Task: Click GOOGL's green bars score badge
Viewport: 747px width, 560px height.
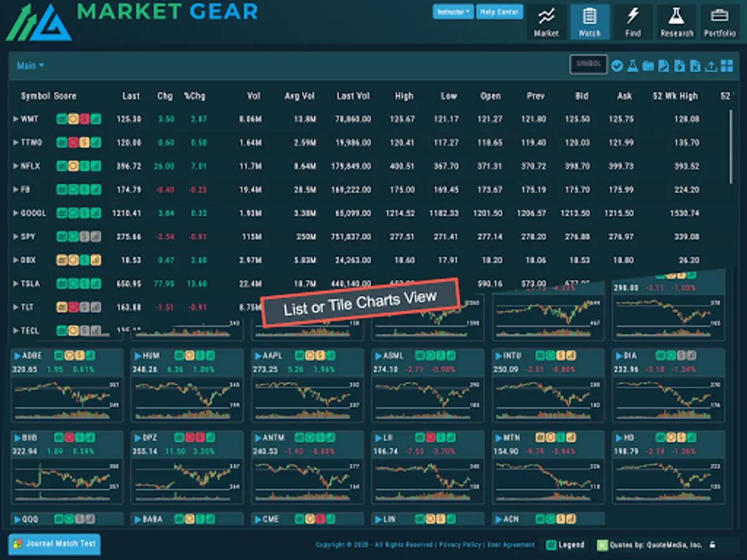Action: click(x=95, y=213)
